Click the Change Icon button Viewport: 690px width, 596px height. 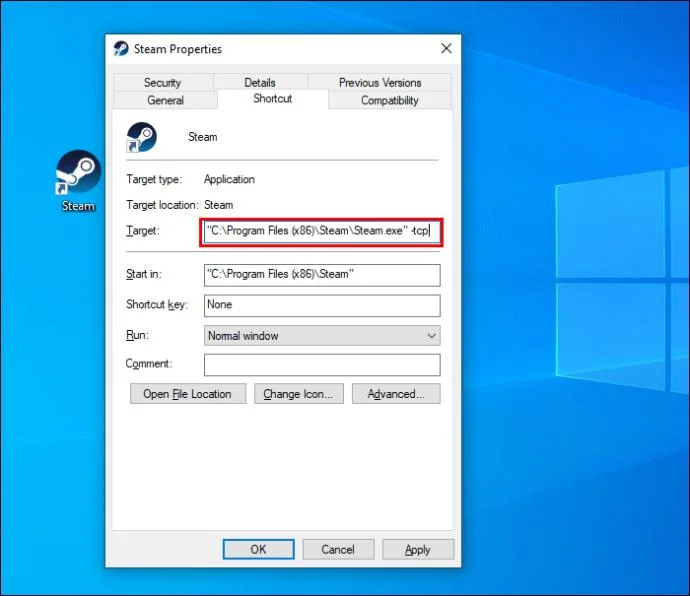tap(298, 394)
